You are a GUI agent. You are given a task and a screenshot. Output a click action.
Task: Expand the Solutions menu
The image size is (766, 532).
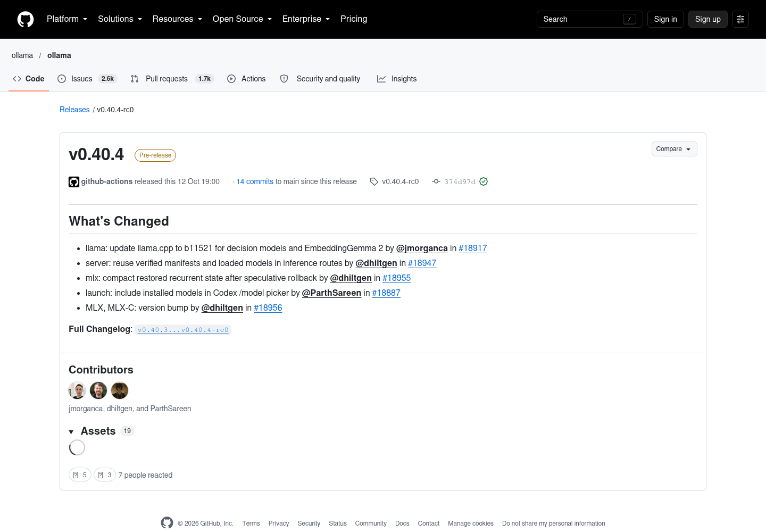[120, 19]
